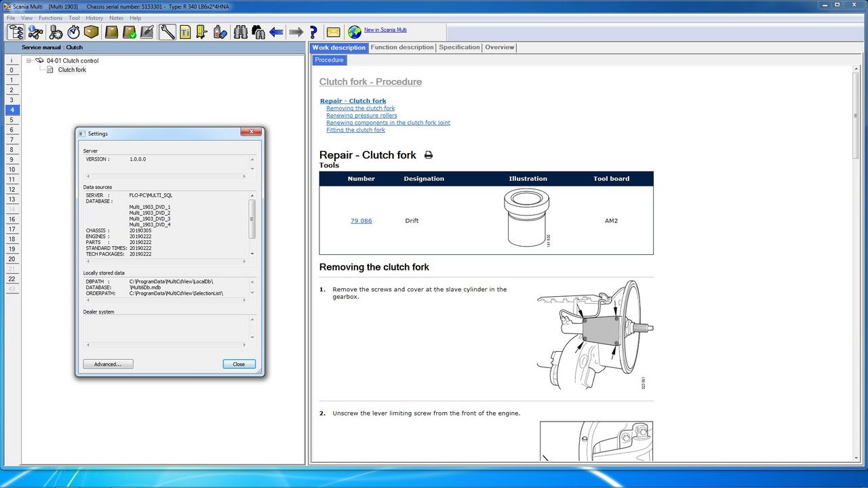The width and height of the screenshot is (868, 488).
Task: Switch to the Overview tab
Action: coord(499,47)
